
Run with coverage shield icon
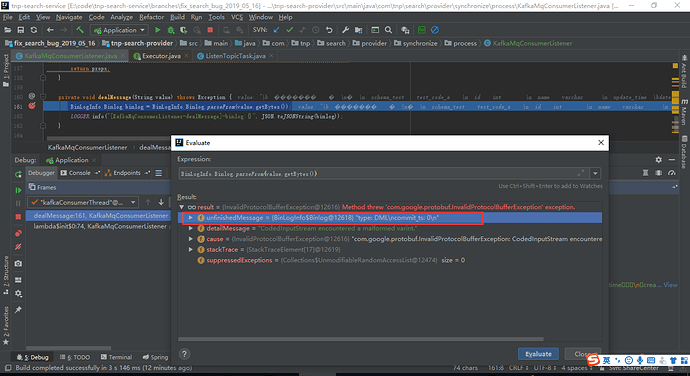coord(184,30)
